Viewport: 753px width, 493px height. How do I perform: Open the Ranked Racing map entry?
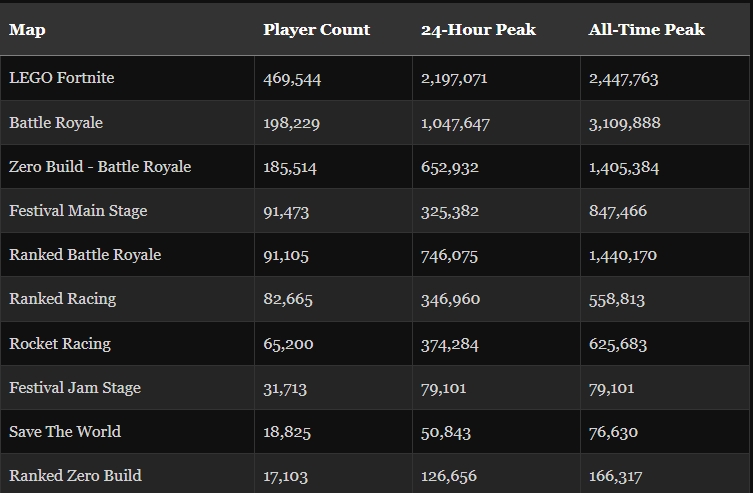pos(62,299)
